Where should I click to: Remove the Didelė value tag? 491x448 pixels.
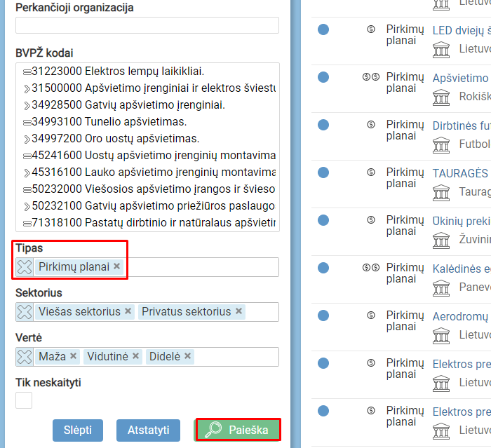pos(188,356)
